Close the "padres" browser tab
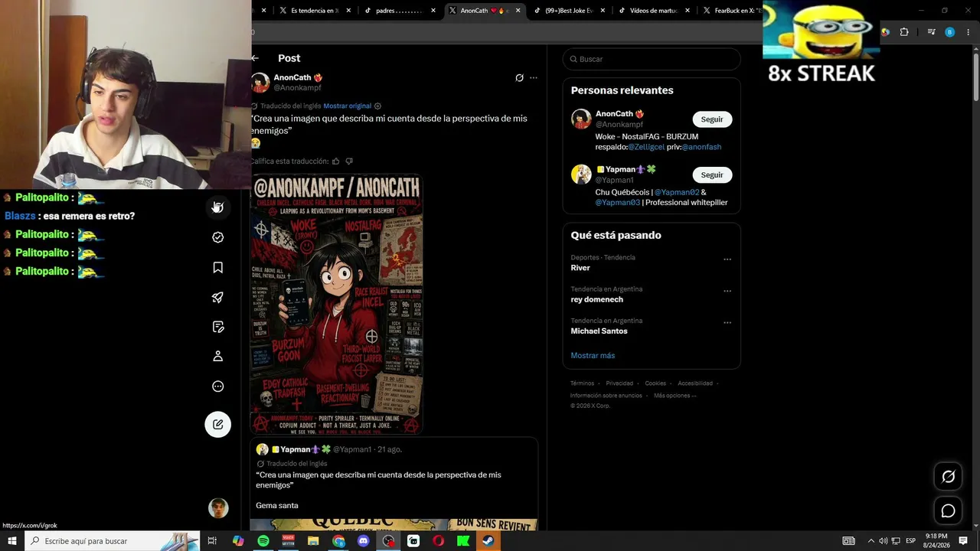The height and width of the screenshot is (551, 980). pos(433,11)
